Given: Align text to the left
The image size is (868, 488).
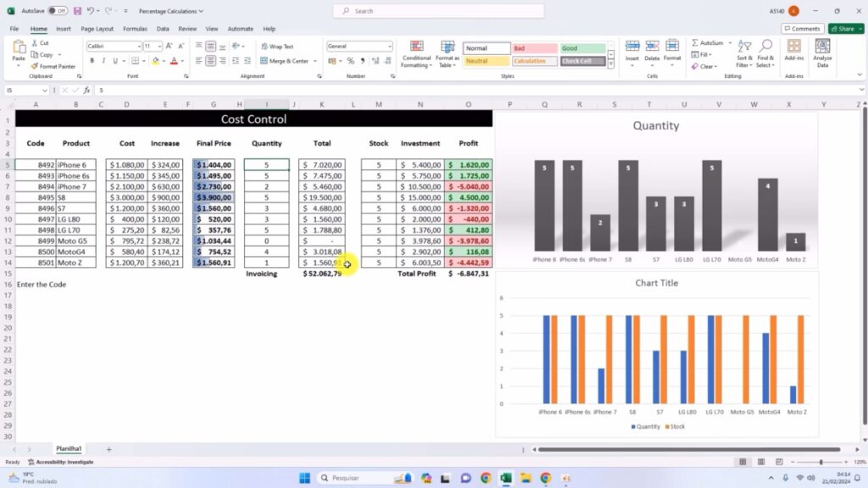Looking at the screenshot, I should (x=198, y=61).
